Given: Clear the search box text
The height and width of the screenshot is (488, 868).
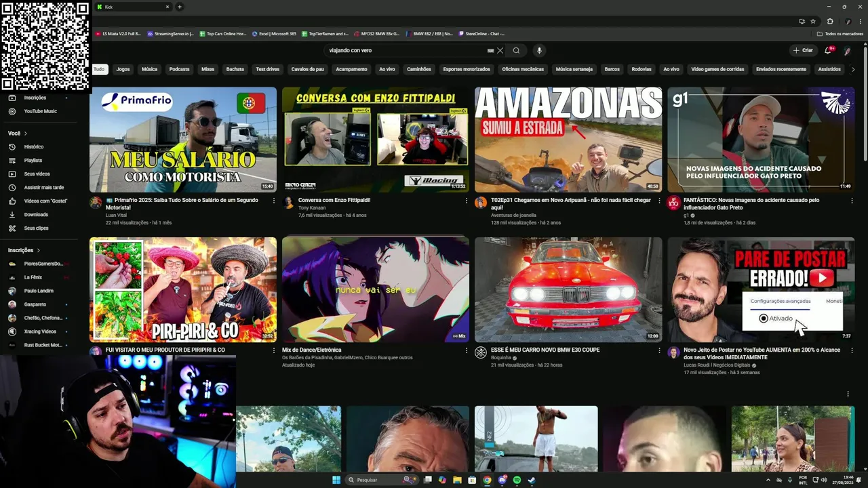Looking at the screenshot, I should coord(500,50).
